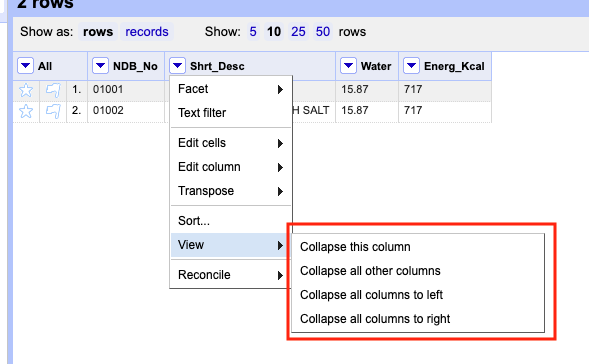Open the Energ_Kcal column dropdown menu
Screen dimensions: 589x364
(411, 66)
